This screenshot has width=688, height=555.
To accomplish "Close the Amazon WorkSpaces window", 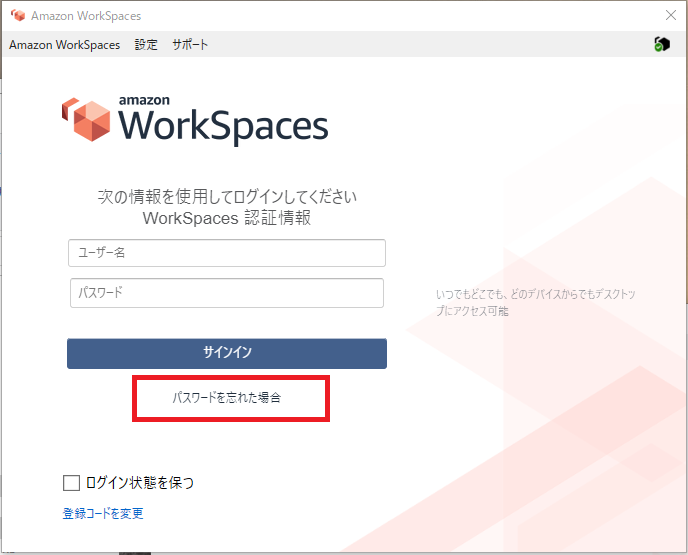I will 671,15.
